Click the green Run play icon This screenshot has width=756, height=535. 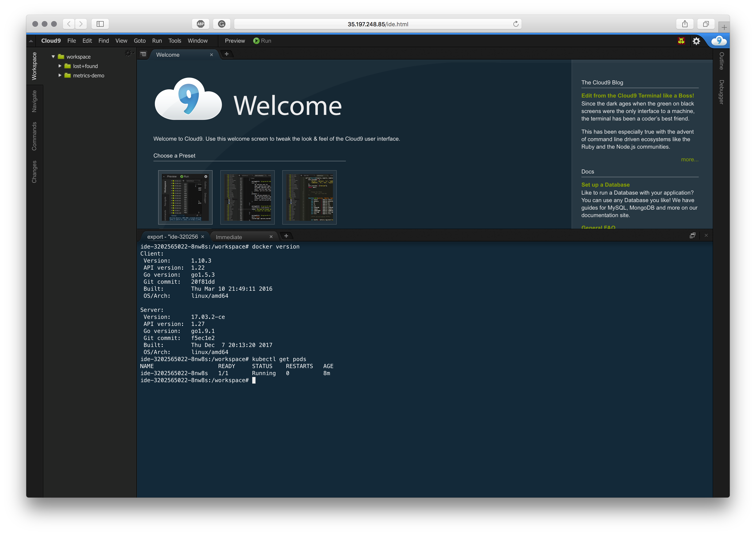pos(256,41)
